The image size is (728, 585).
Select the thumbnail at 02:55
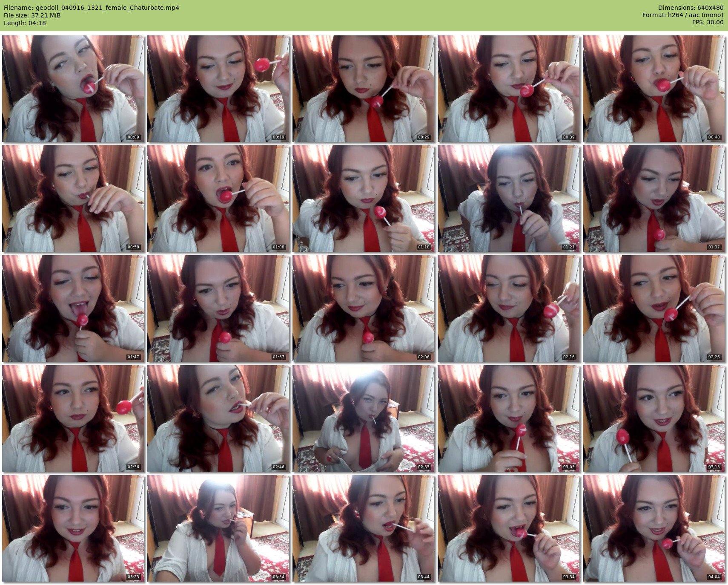[x=364, y=418]
